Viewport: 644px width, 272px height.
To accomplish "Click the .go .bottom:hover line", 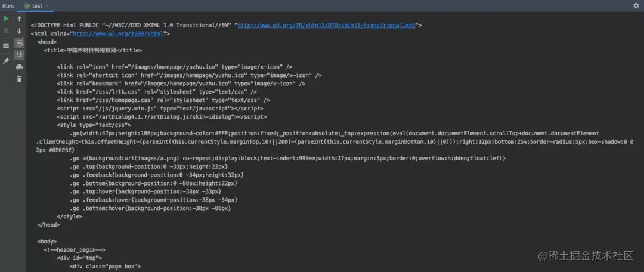I will [x=150, y=208].
